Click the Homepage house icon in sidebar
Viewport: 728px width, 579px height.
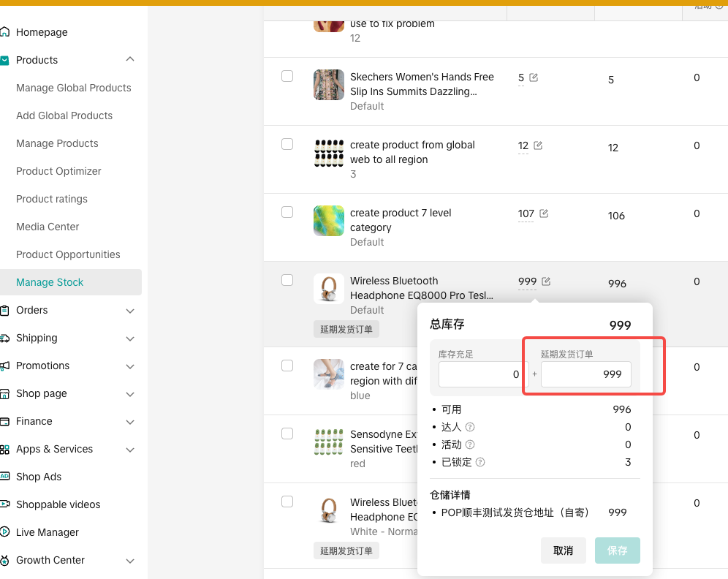click(5, 32)
